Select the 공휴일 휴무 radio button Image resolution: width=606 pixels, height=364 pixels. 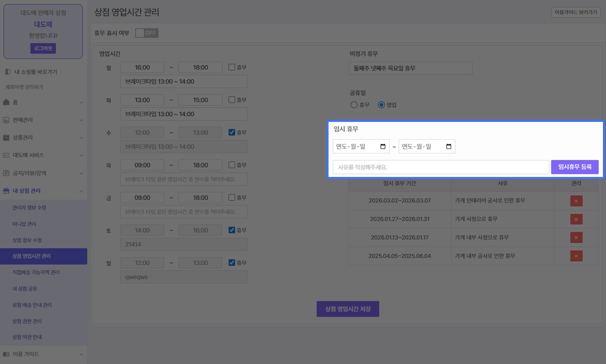pos(354,105)
